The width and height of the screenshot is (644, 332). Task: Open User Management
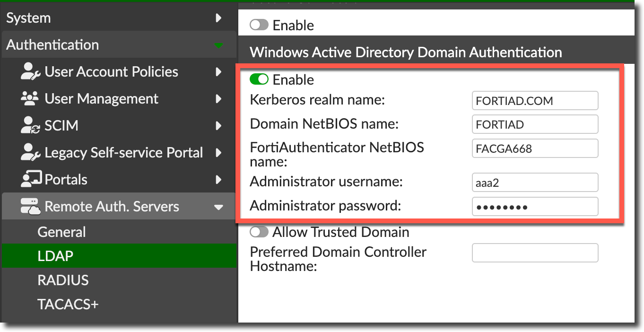pyautogui.click(x=118, y=99)
